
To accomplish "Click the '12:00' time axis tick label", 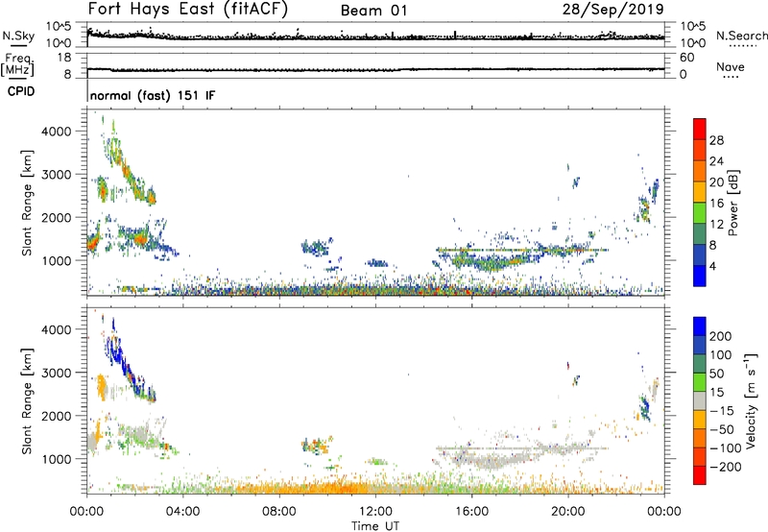I will click(x=375, y=512).
